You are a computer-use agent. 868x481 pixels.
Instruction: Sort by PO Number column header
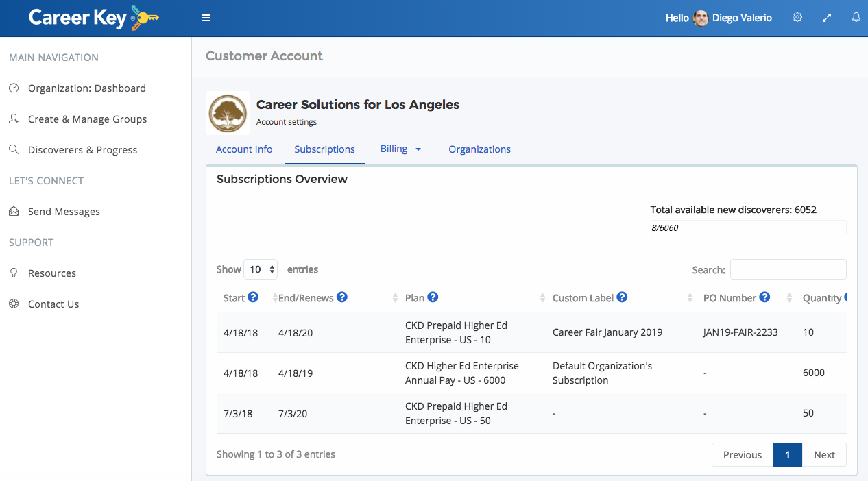(730, 298)
